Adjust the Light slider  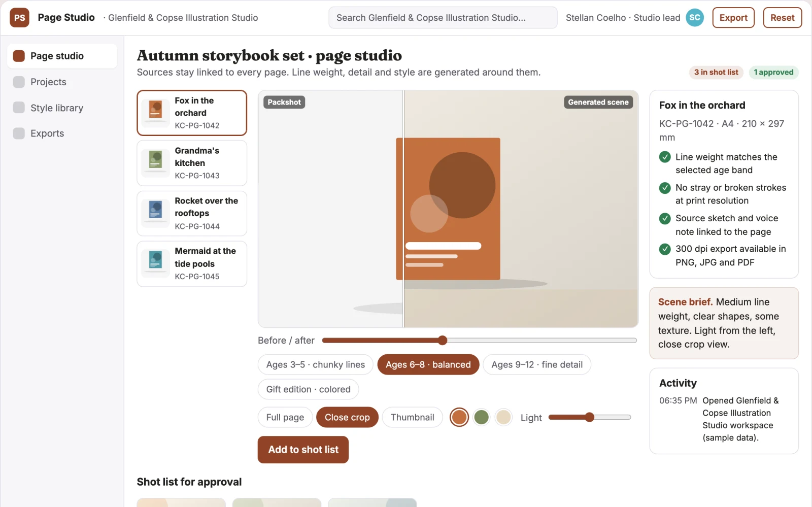[590, 417]
